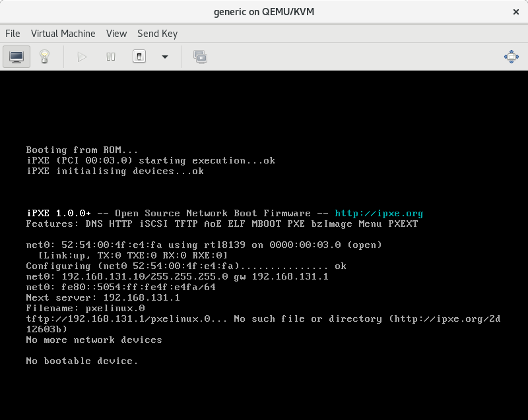Click the 'Filename: pxelinux.0' line

(x=86, y=308)
